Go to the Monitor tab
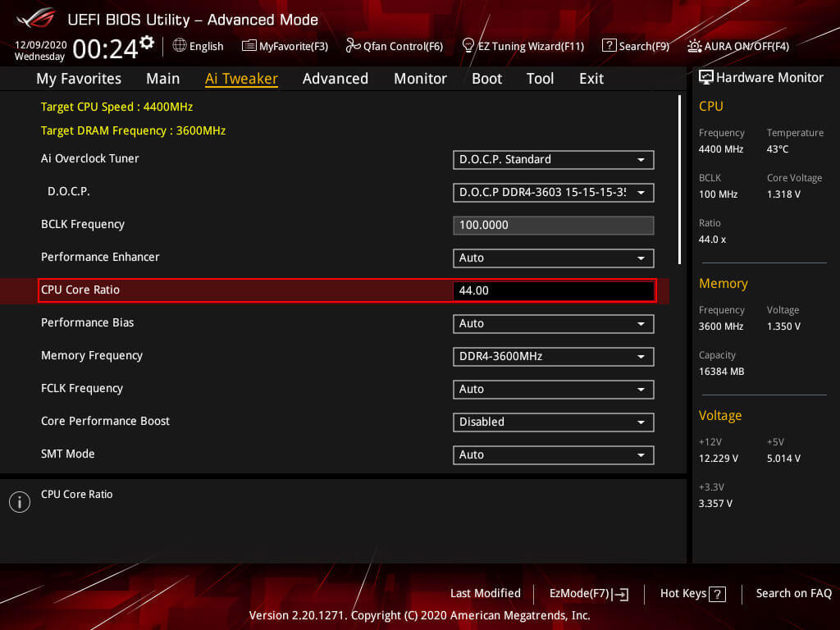The image size is (840, 630). point(421,79)
